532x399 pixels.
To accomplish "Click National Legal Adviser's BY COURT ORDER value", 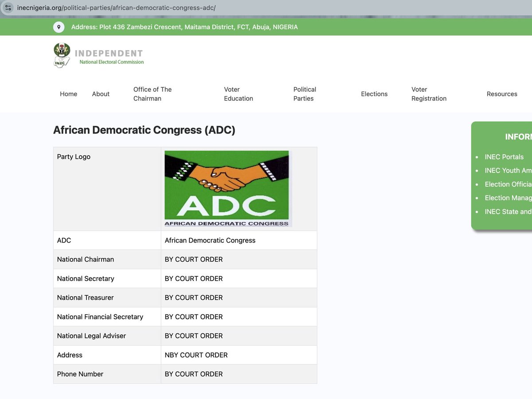I will tap(194, 336).
